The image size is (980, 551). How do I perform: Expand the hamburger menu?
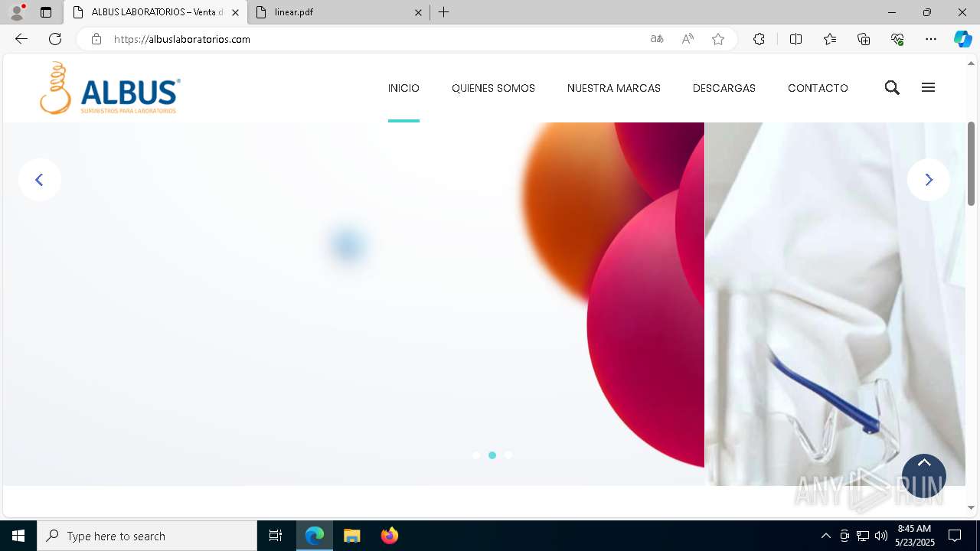928,87
